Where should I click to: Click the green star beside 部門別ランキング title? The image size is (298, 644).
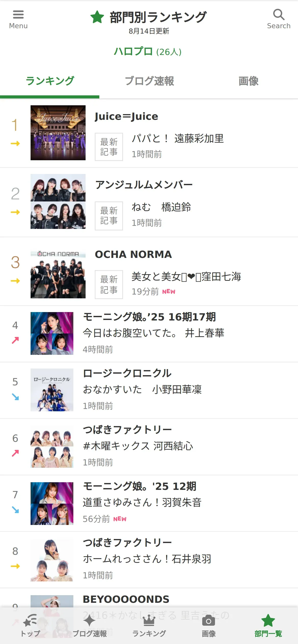[x=97, y=17]
